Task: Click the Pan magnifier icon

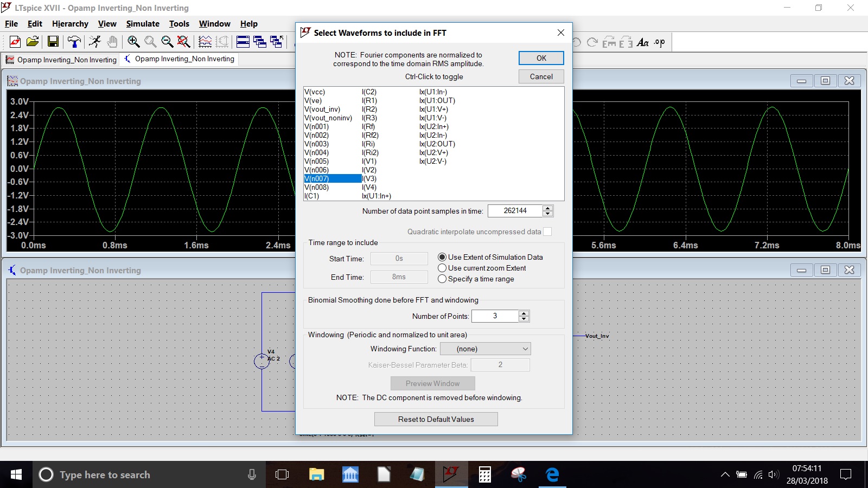Action: coord(150,42)
